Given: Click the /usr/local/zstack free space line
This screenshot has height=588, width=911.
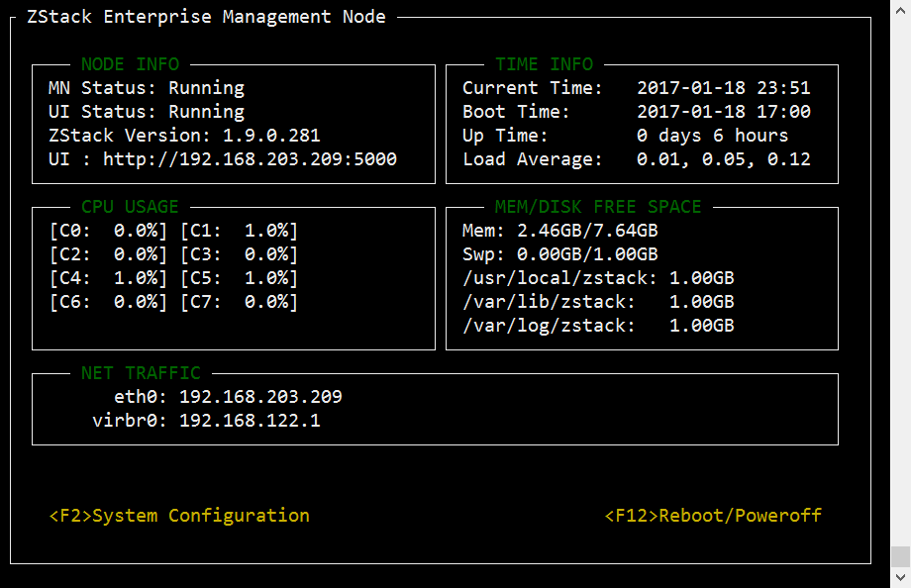Looking at the screenshot, I should (598, 278).
